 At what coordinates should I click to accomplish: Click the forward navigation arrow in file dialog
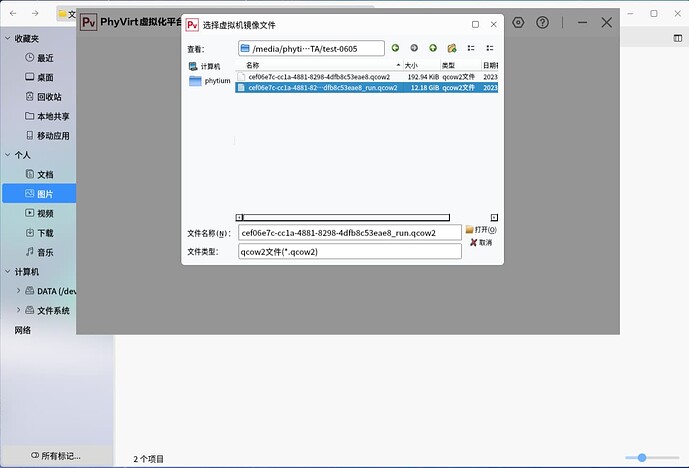pos(414,48)
